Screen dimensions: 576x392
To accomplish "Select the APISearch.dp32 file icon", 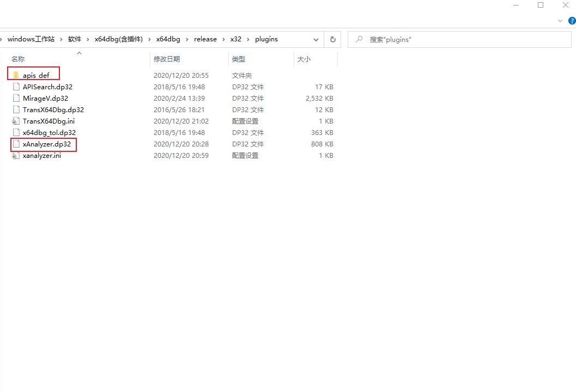I will tap(16, 87).
